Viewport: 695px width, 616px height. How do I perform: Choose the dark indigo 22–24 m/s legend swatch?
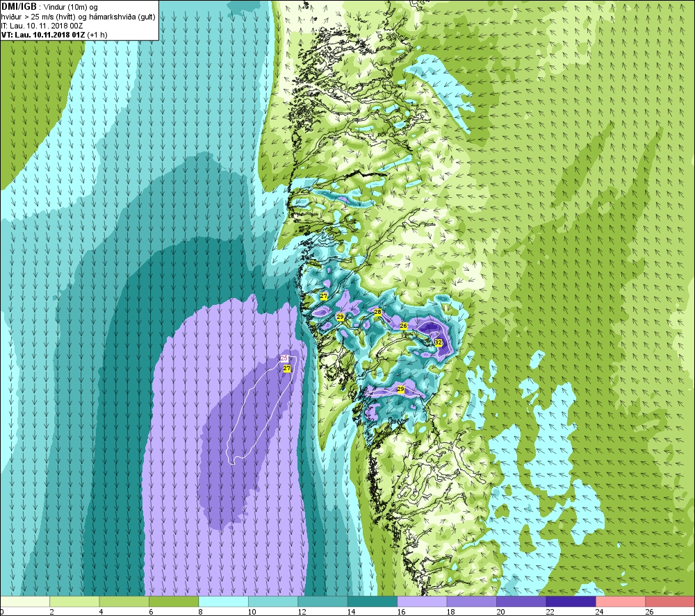tap(571, 601)
